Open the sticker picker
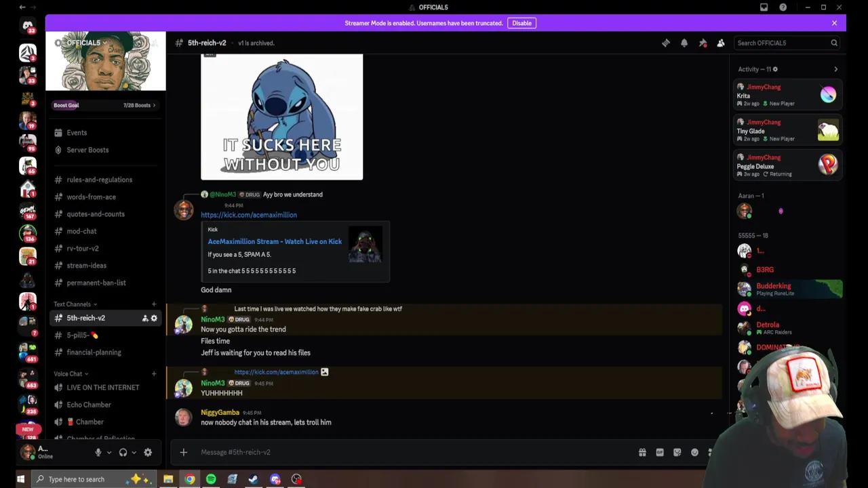Image resolution: width=868 pixels, height=488 pixels. pyautogui.click(x=677, y=452)
